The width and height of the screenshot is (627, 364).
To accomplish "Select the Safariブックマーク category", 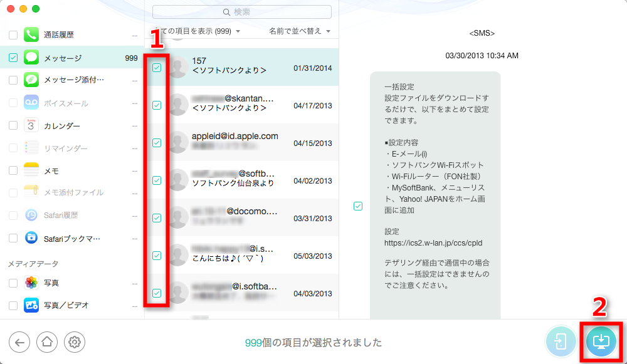I will click(x=72, y=239).
